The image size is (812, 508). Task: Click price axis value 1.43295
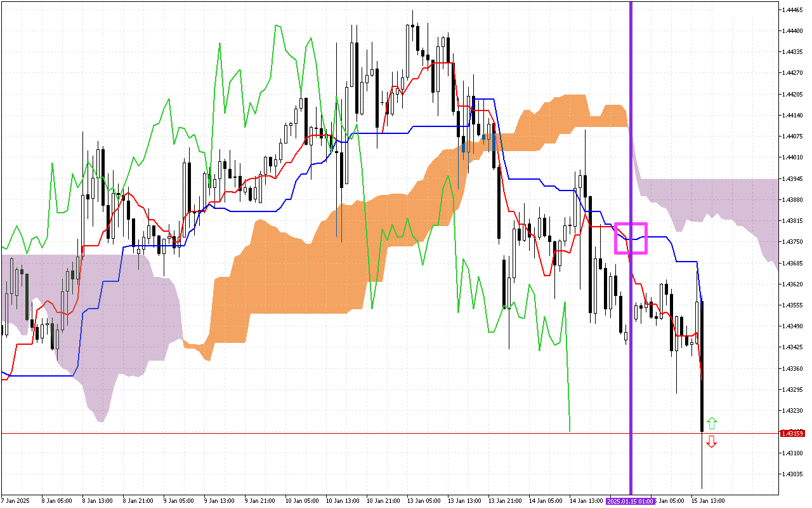(x=792, y=389)
